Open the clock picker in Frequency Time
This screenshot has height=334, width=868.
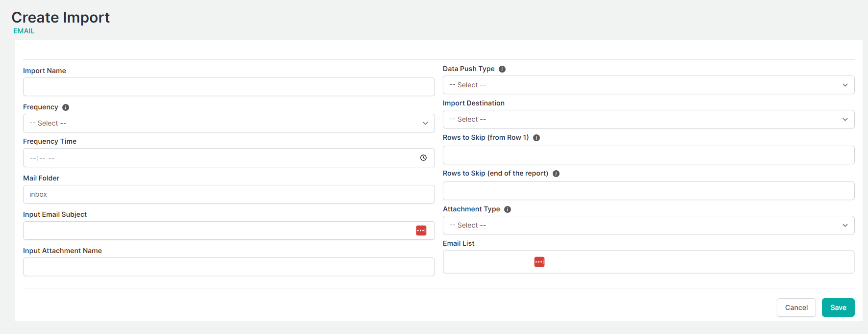423,158
